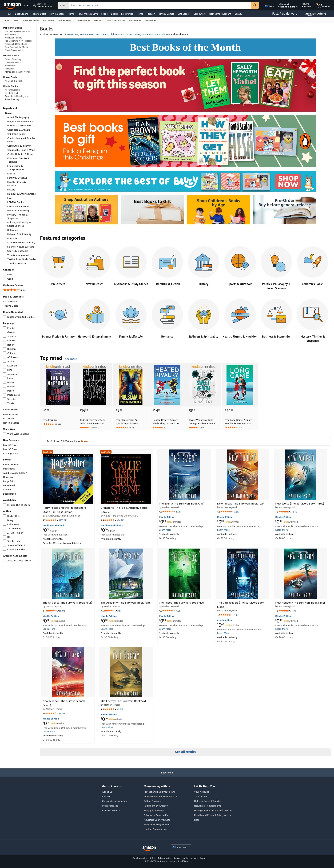Screen dimensions: 334x868
Task: Switch to the Australian Authors sub-navigation tab
Action: [x=116, y=20]
